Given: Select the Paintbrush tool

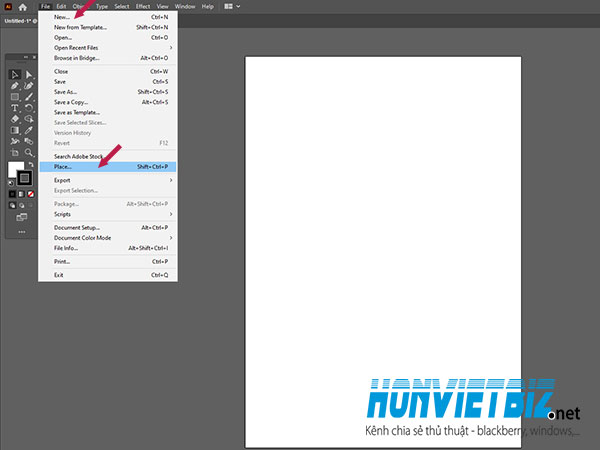Looking at the screenshot, I should tap(29, 97).
